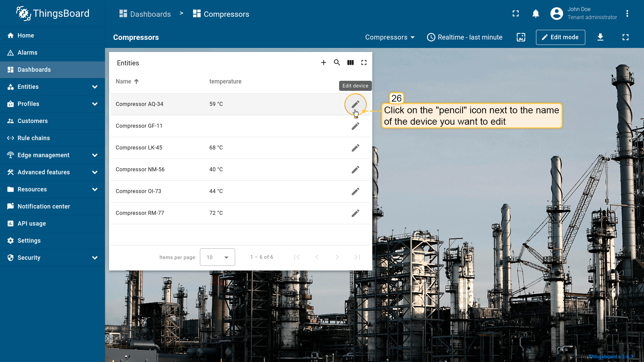Enter Edit mode

pyautogui.click(x=560, y=37)
